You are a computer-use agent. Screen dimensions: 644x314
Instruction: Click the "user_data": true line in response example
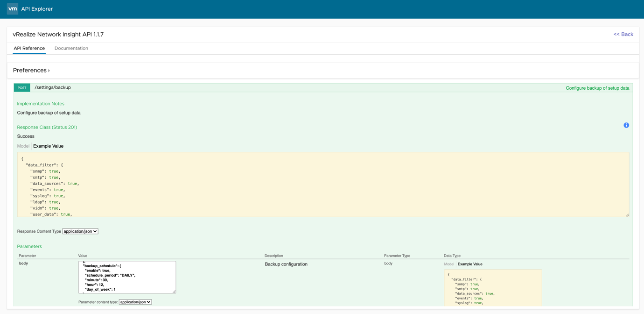[x=51, y=214]
